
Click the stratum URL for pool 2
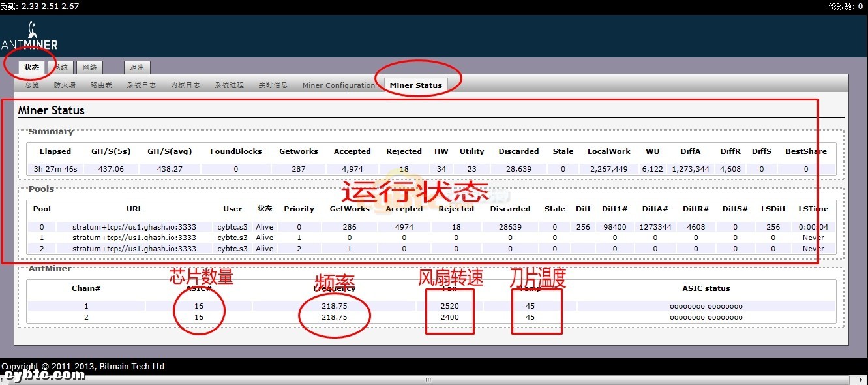(134, 249)
